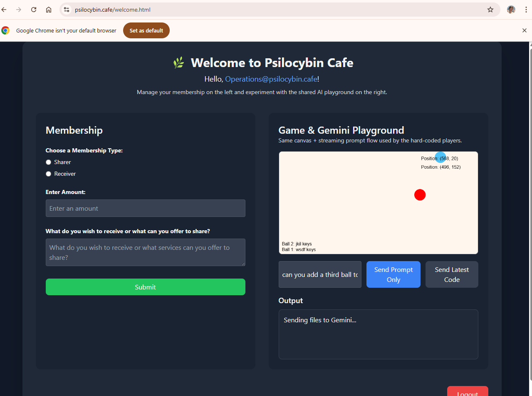Image resolution: width=532 pixels, height=396 pixels.
Task: Dismiss the default browser notification bar
Action: (x=524, y=30)
